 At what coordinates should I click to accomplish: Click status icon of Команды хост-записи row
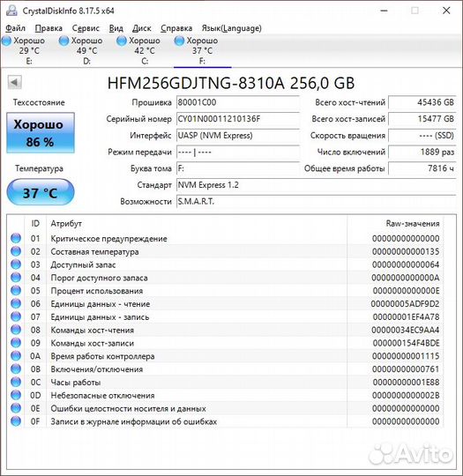click(x=16, y=343)
